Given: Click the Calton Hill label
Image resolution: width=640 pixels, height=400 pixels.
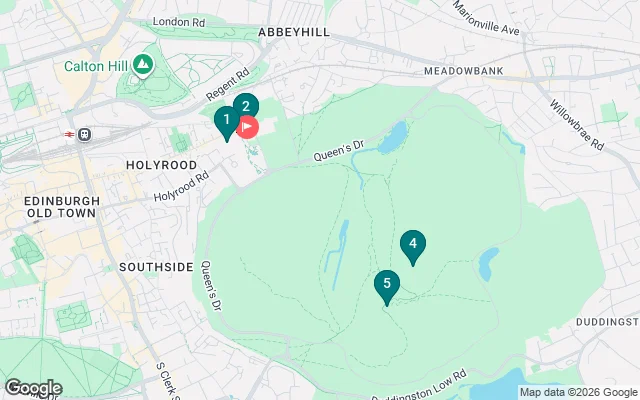Looking at the screenshot, I should pyautogui.click(x=96, y=66).
